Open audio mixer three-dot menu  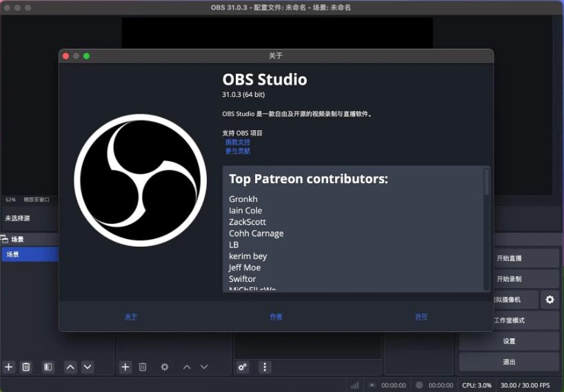point(265,367)
